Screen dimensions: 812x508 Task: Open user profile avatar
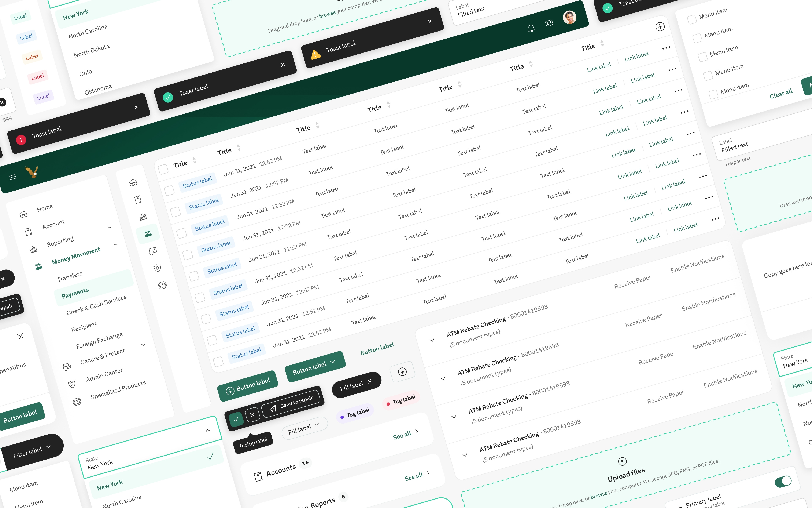[x=569, y=18]
